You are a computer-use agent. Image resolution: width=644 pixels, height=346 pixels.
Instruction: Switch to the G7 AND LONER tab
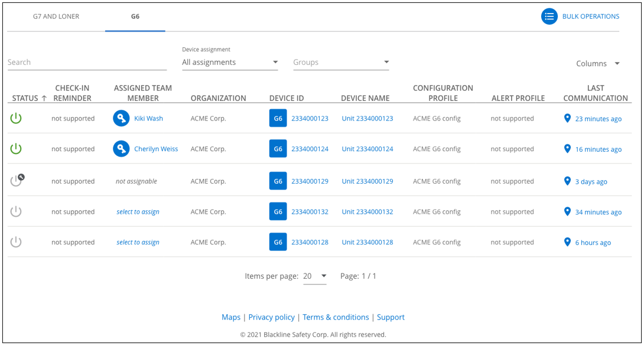(x=56, y=16)
